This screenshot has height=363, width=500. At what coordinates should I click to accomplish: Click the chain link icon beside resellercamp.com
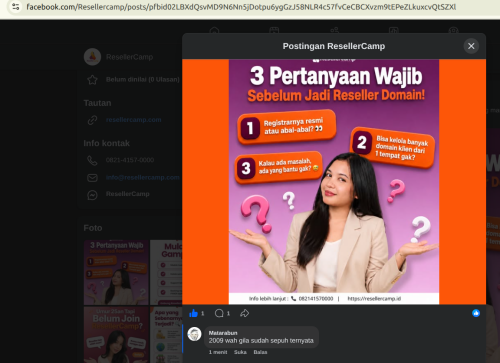92,120
